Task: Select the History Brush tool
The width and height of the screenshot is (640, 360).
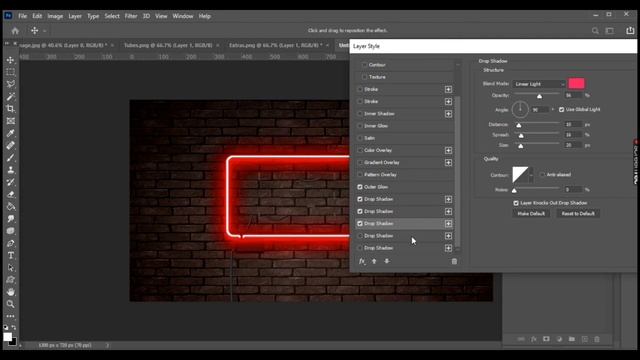Action: point(11,182)
